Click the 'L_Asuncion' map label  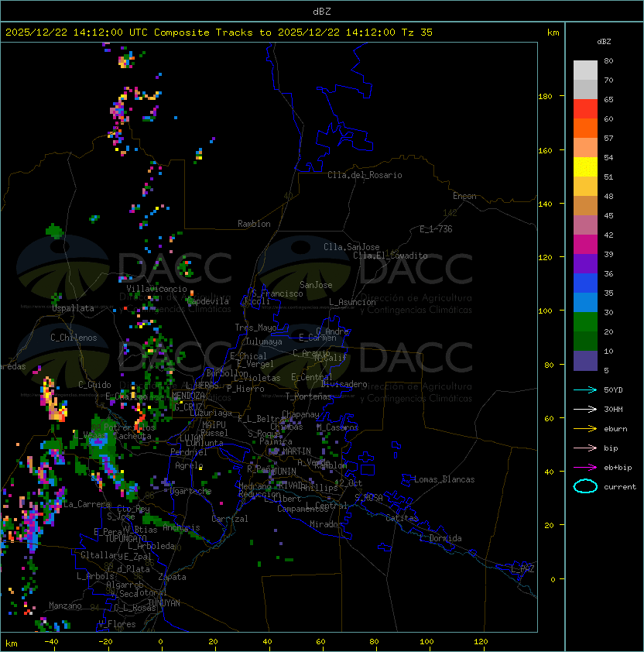pos(352,302)
